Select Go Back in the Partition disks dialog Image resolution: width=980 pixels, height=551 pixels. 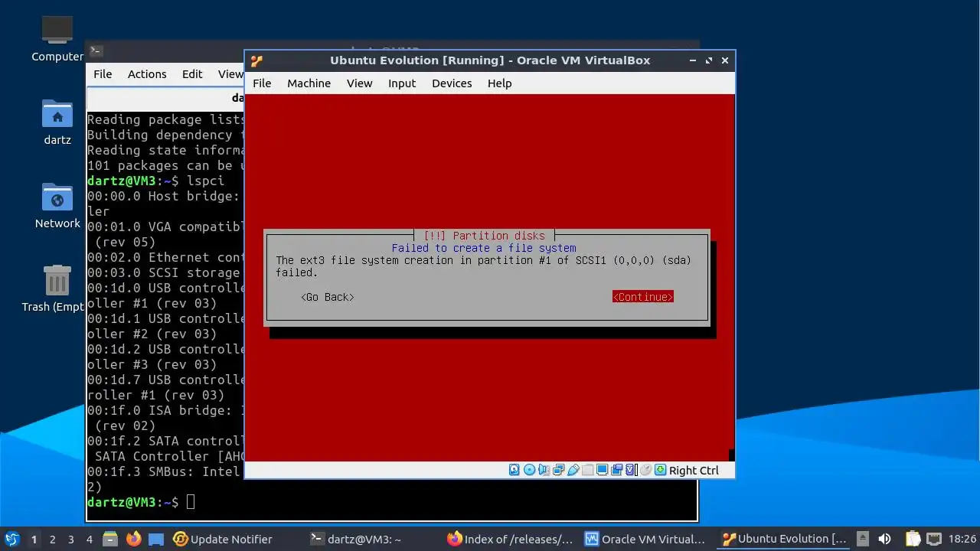coord(328,297)
